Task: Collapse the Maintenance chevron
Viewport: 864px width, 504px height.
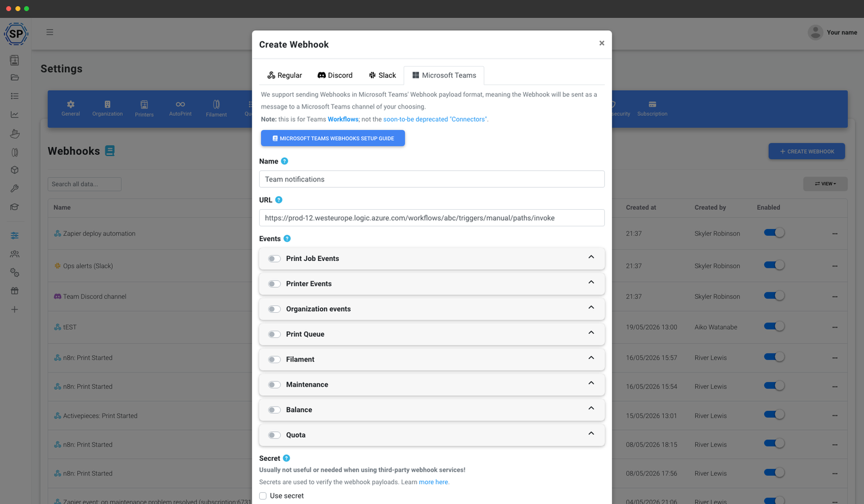Action: coord(591,383)
